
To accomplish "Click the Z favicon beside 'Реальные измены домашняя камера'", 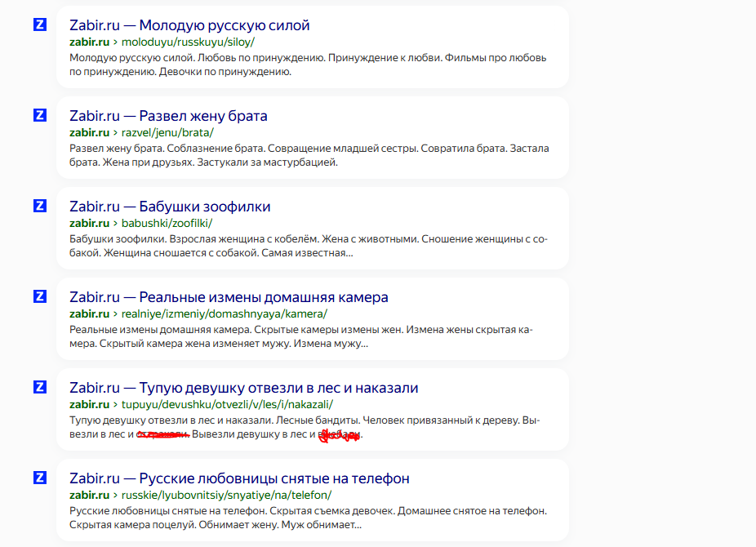I will [40, 296].
